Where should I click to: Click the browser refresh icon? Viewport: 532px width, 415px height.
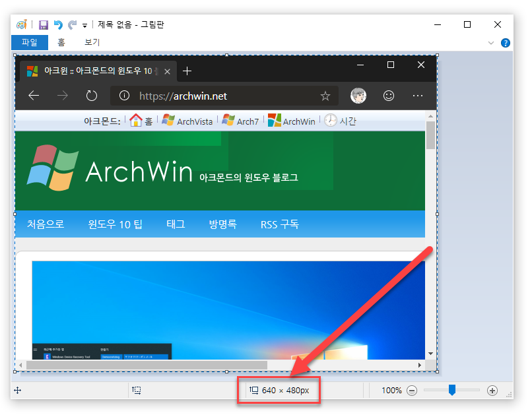pyautogui.click(x=92, y=96)
